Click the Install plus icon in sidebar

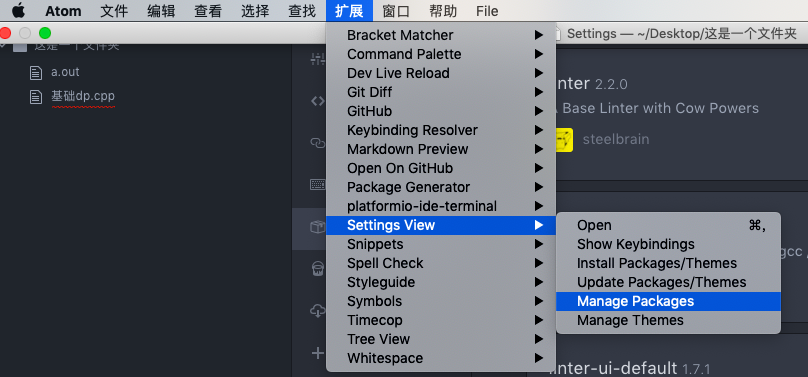318,353
